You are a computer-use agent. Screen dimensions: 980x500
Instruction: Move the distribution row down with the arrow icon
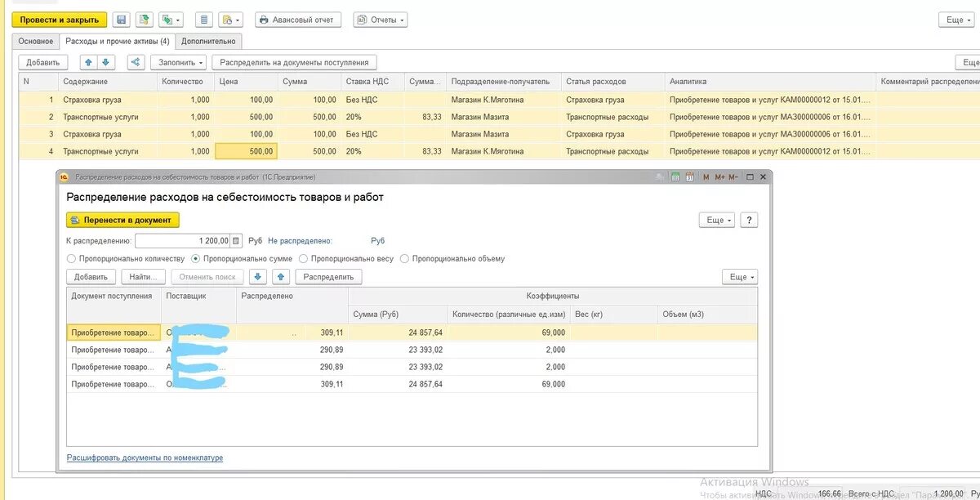(258, 277)
